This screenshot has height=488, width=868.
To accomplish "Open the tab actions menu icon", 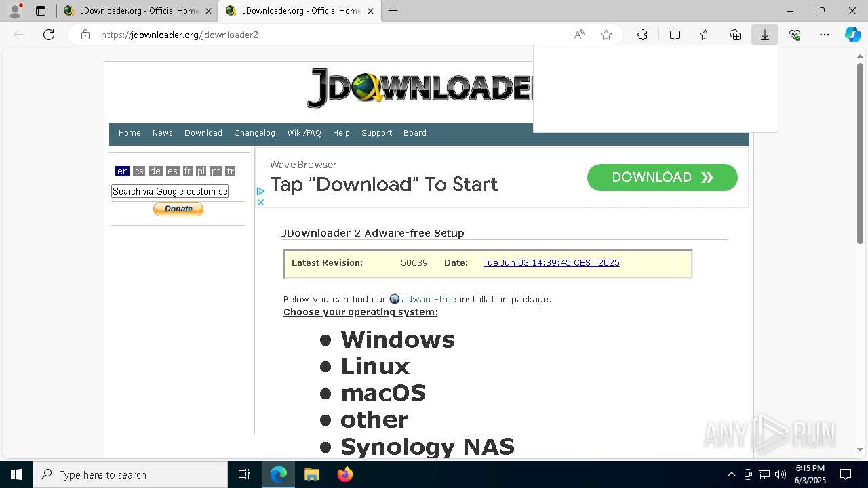I will click(x=41, y=11).
